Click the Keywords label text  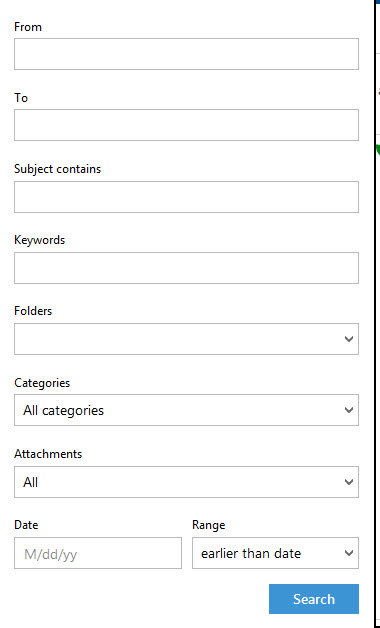(39, 240)
